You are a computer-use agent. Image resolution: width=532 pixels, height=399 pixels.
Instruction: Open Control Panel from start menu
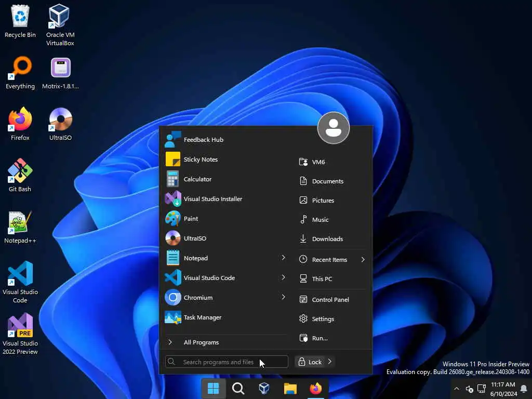coord(332,300)
